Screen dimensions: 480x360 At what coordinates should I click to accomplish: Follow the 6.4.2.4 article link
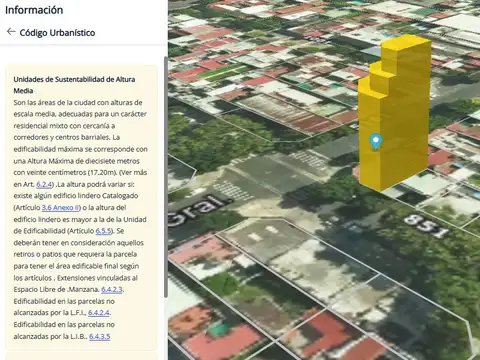[99, 313]
